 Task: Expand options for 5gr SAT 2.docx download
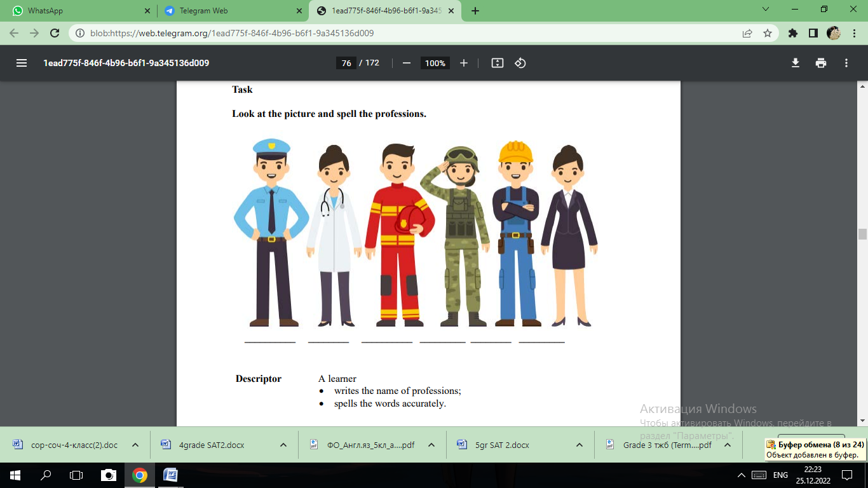[580, 445]
